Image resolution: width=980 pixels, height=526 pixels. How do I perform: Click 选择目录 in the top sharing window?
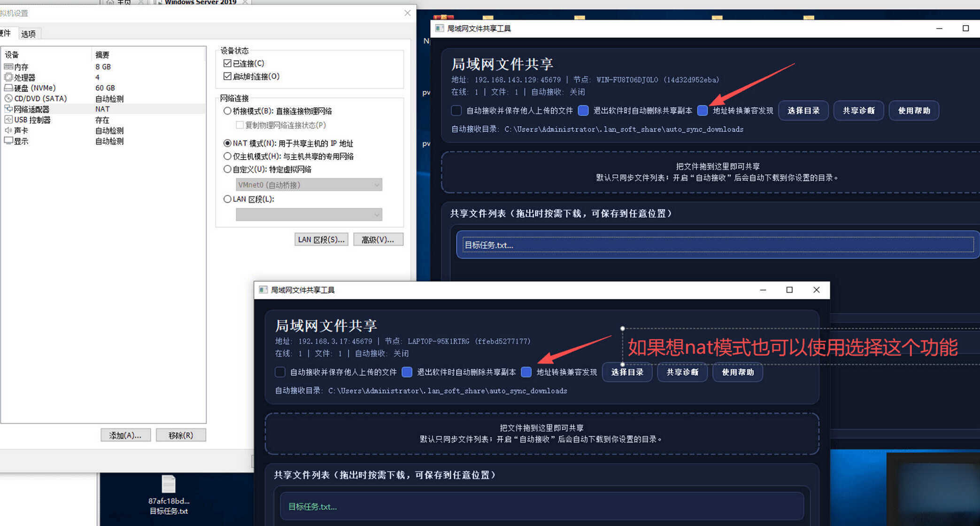(x=803, y=110)
